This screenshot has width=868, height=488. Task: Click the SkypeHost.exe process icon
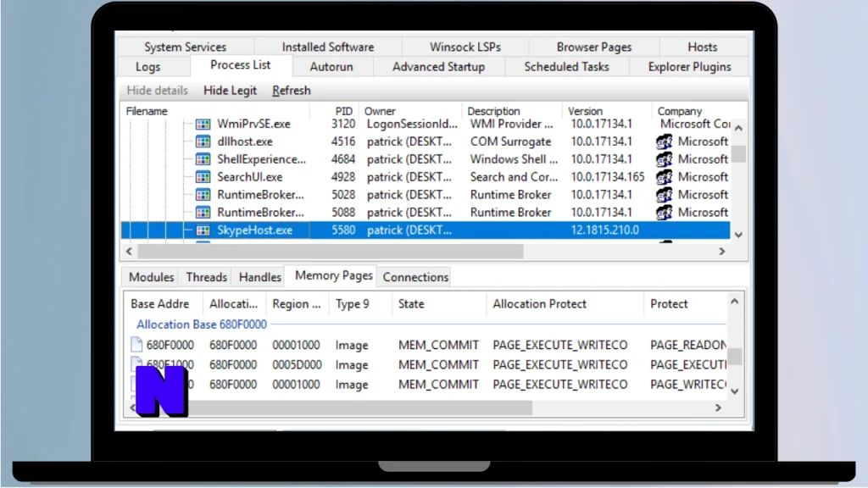203,230
